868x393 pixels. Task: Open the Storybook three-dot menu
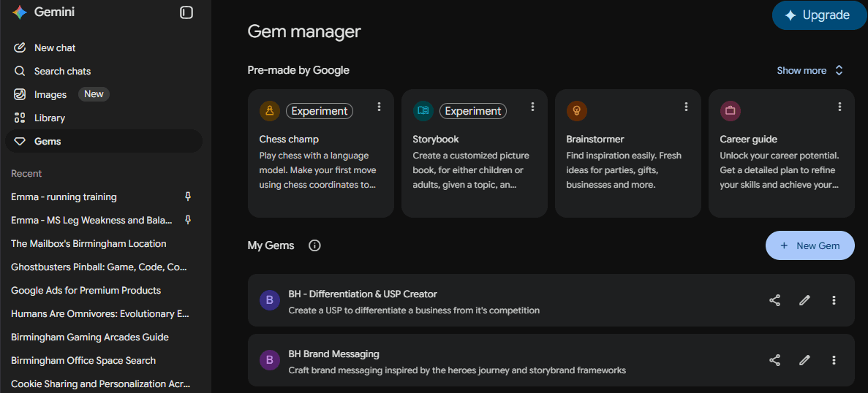532,107
